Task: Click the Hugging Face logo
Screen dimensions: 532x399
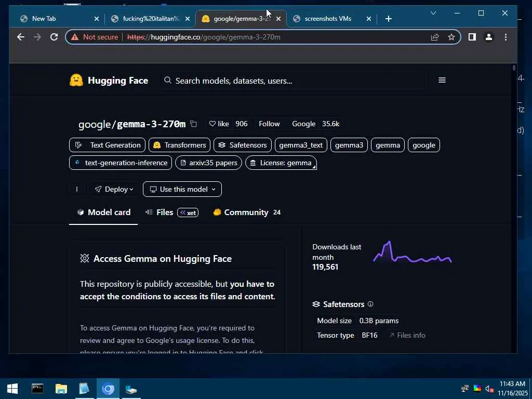Action: (x=109, y=81)
